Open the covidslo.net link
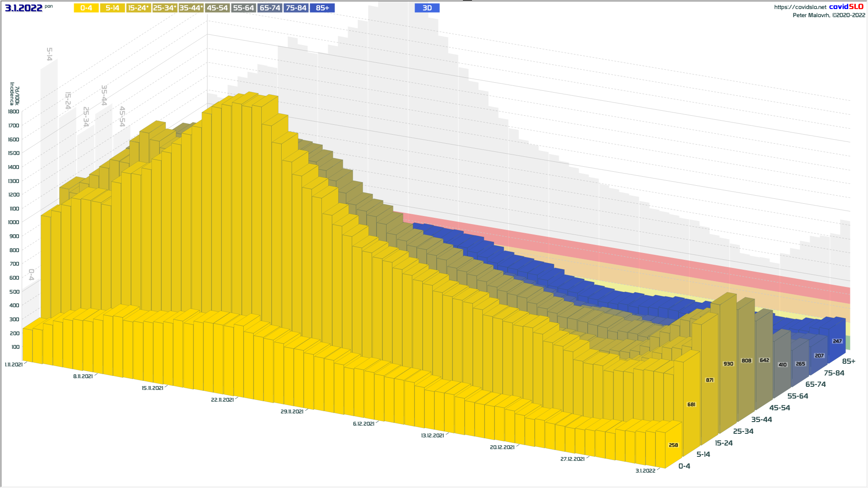Screen dimensions: 868x488 tap(800, 7)
